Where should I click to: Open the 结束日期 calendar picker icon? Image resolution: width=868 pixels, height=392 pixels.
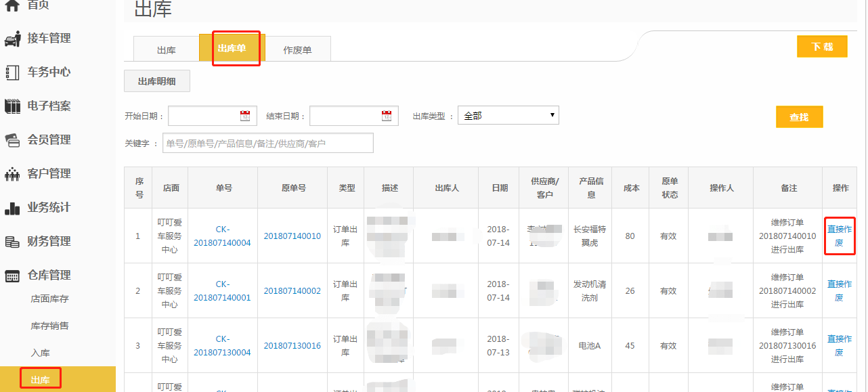[387, 116]
